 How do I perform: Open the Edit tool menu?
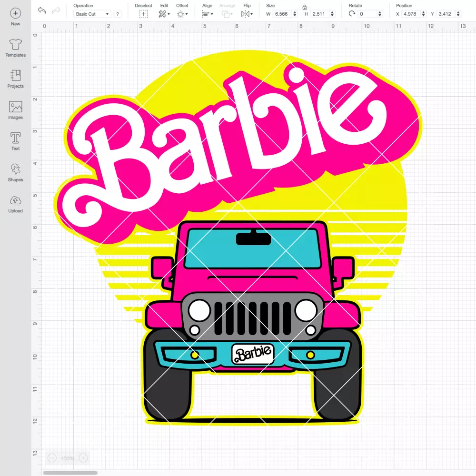[164, 14]
